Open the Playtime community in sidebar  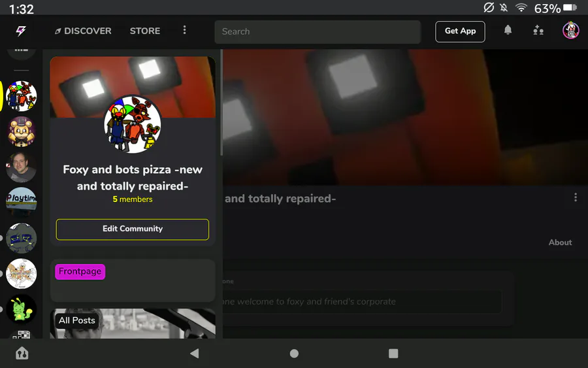tap(22, 203)
